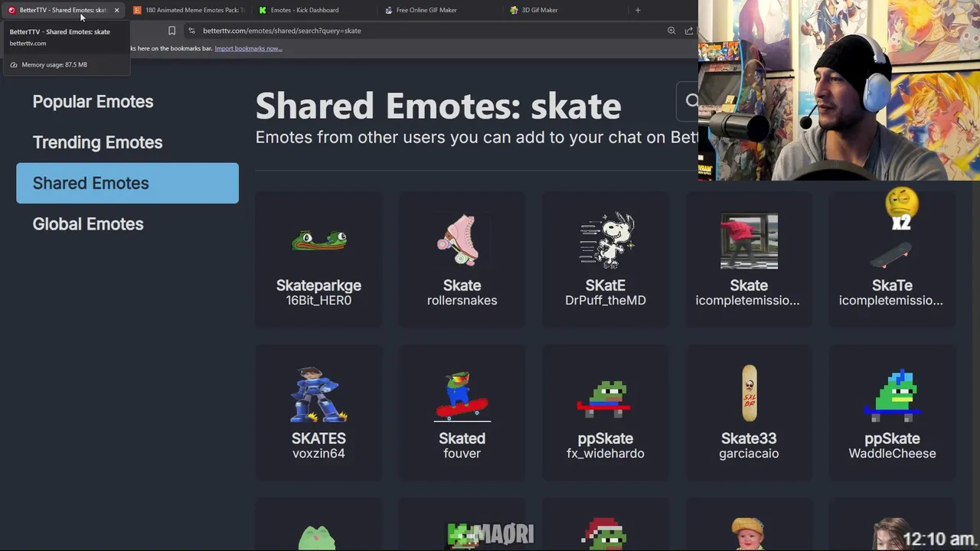Click the Shared Emotes: skate heading
Image resolution: width=980 pixels, height=551 pixels.
438,106
